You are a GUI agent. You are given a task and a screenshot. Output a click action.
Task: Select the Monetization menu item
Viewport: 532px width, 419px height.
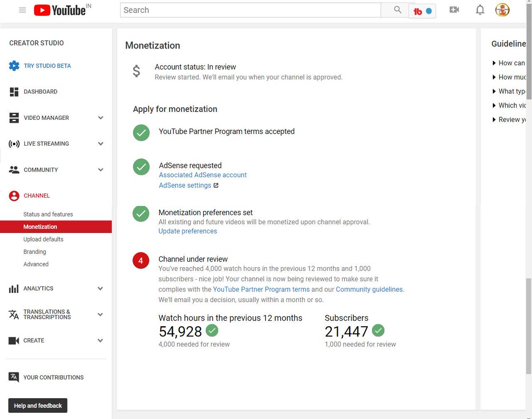(56, 227)
